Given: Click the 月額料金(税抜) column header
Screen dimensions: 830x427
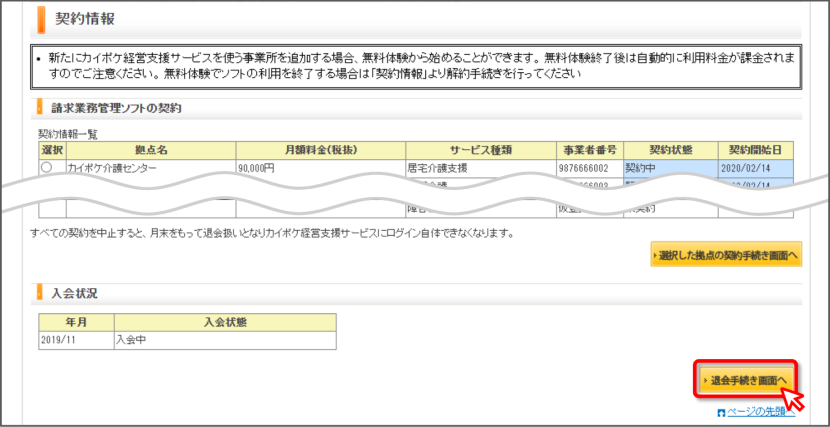Looking at the screenshot, I should coord(321,150).
